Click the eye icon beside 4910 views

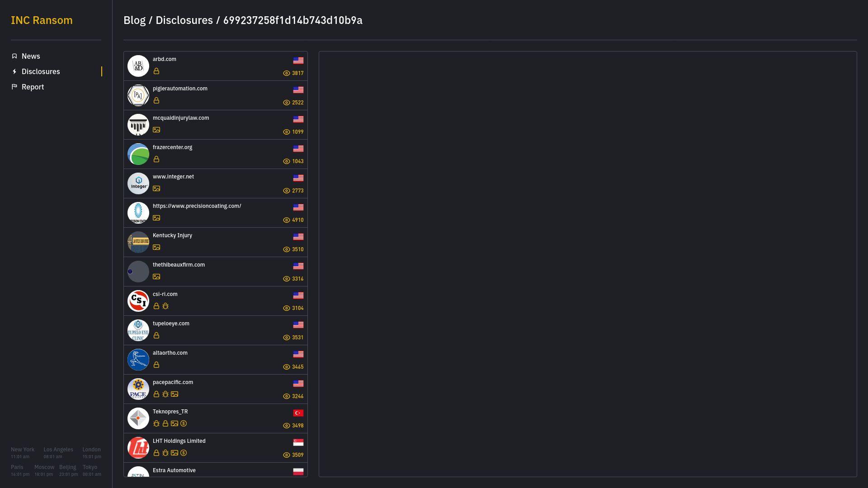[287, 220]
